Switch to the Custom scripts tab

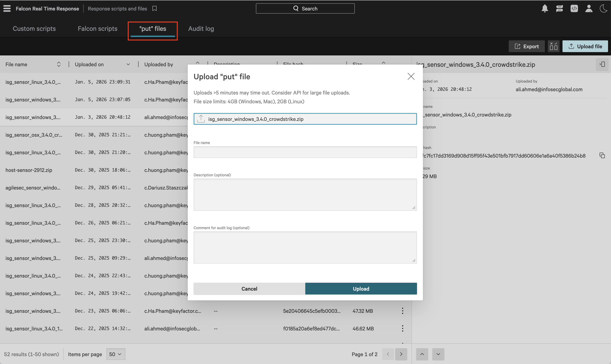pyautogui.click(x=34, y=29)
